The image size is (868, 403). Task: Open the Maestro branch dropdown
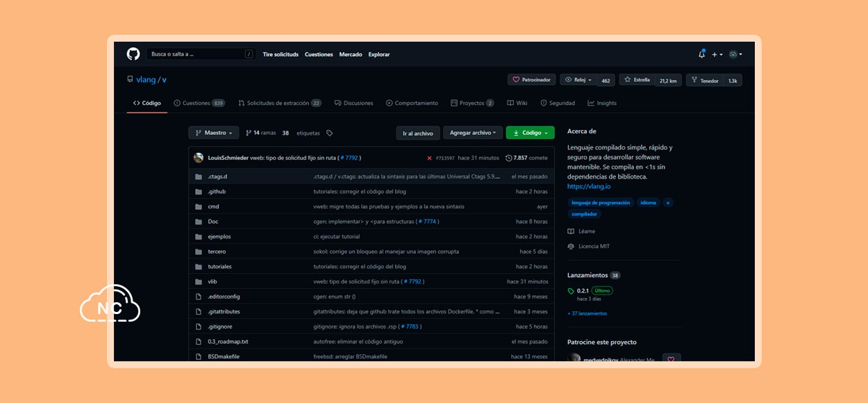point(214,133)
